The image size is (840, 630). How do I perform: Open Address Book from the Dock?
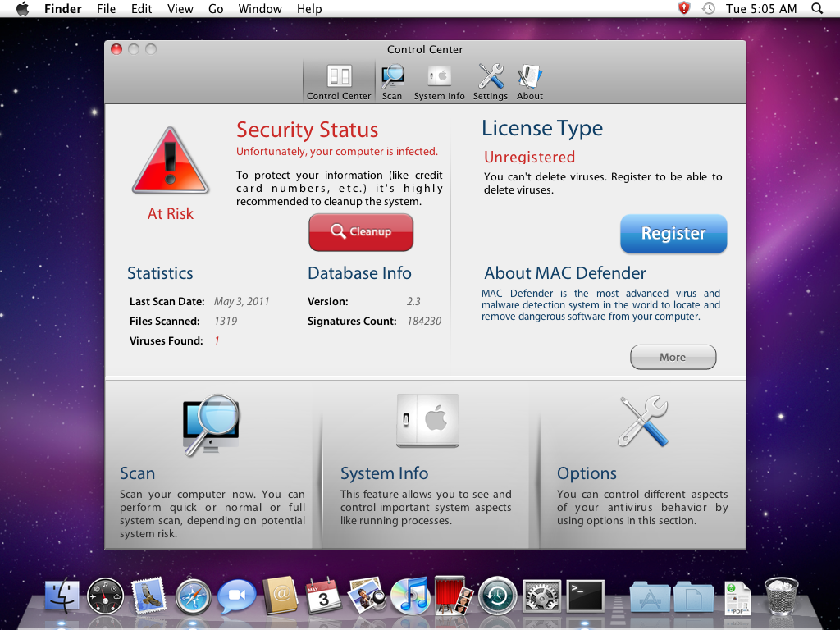(280, 596)
